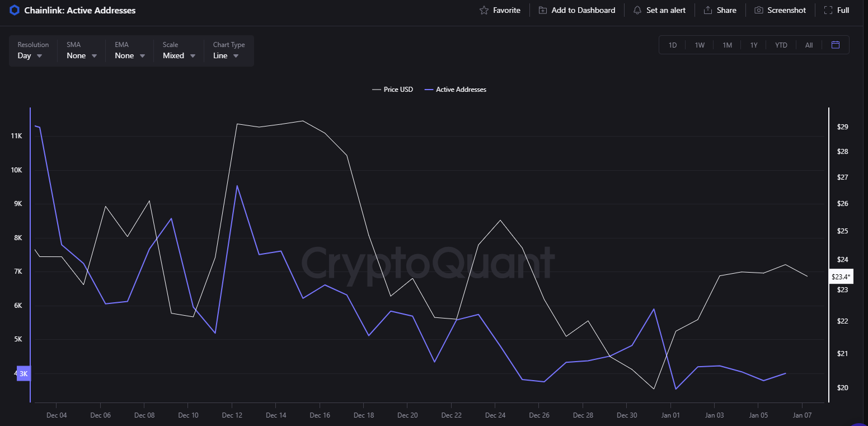Click the Screenshot camera icon
Screen dimensions: 868x426
[759, 10]
